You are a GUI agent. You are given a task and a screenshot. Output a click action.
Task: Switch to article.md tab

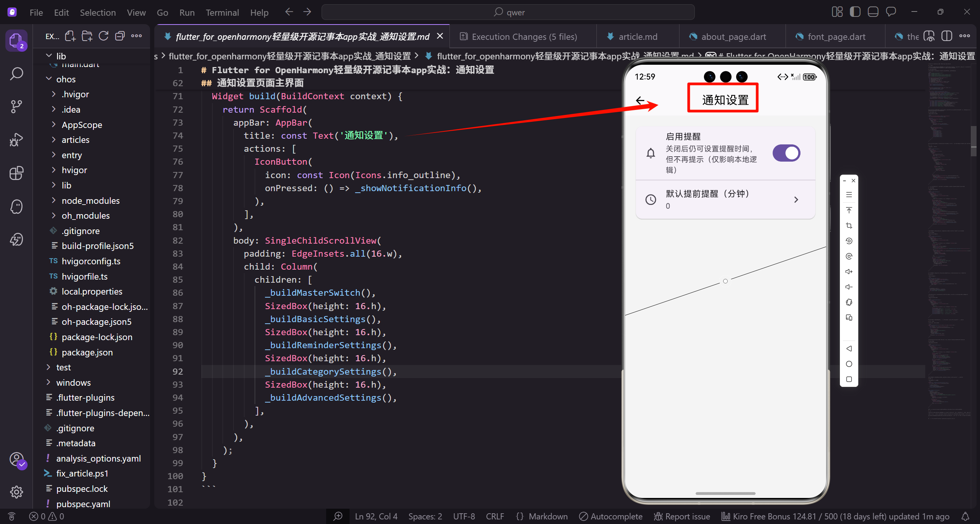(638, 37)
